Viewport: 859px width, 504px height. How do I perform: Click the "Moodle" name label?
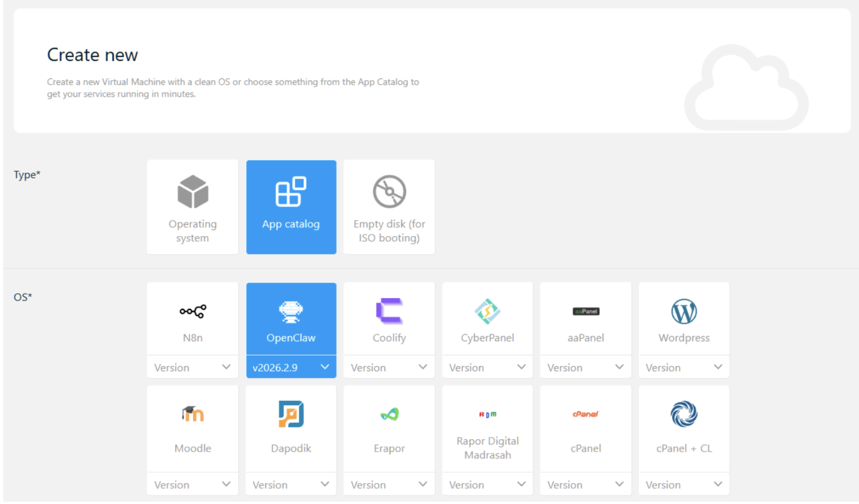point(193,448)
